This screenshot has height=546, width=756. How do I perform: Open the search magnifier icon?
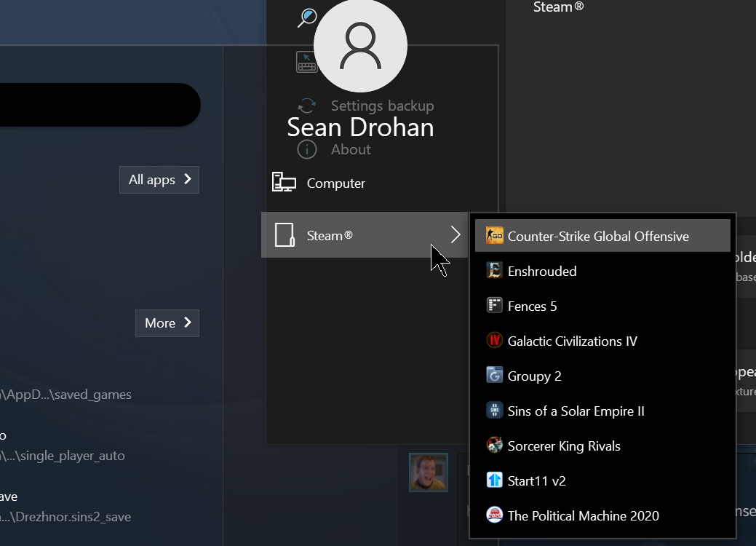(x=306, y=16)
